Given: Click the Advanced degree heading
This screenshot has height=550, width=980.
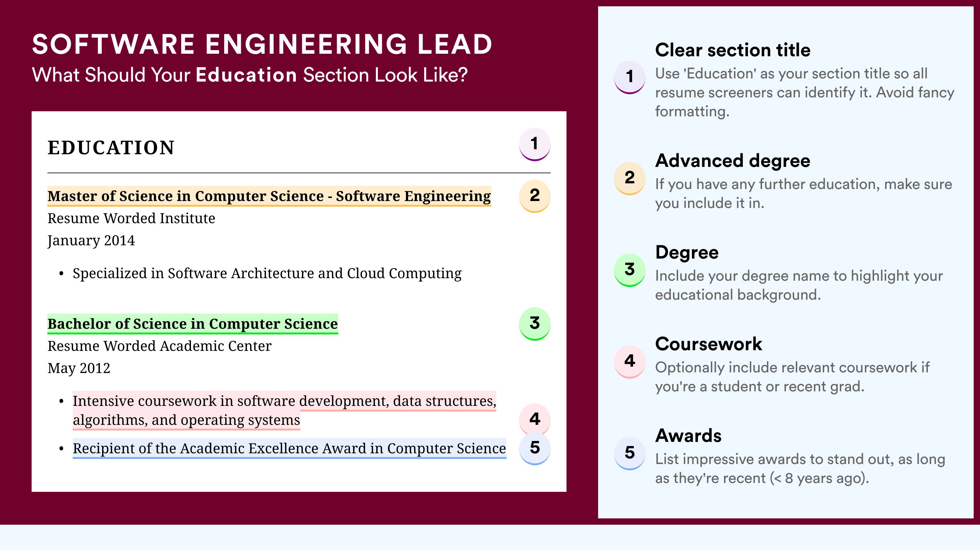Looking at the screenshot, I should click(x=733, y=161).
